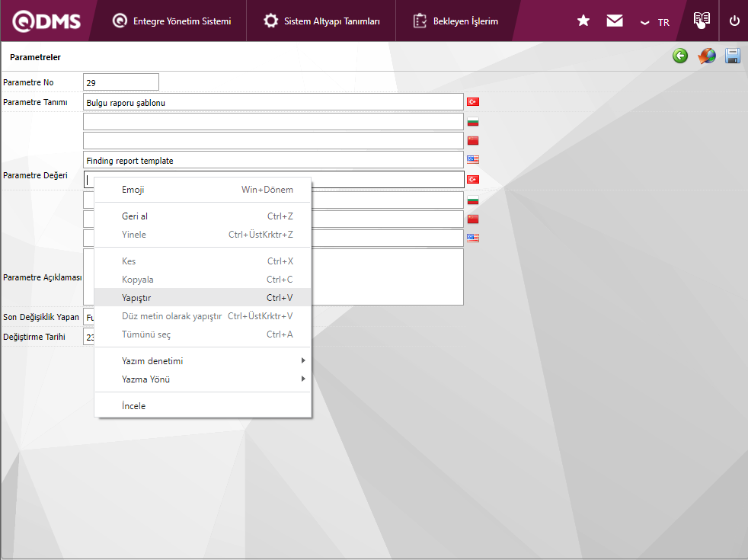748x560 pixels.
Task: Click the floppy disk save icon
Action: pos(733,56)
